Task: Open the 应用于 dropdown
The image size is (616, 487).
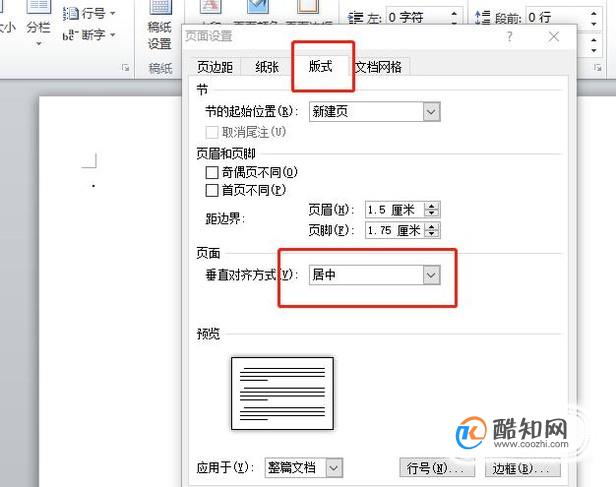Action: coord(304,468)
